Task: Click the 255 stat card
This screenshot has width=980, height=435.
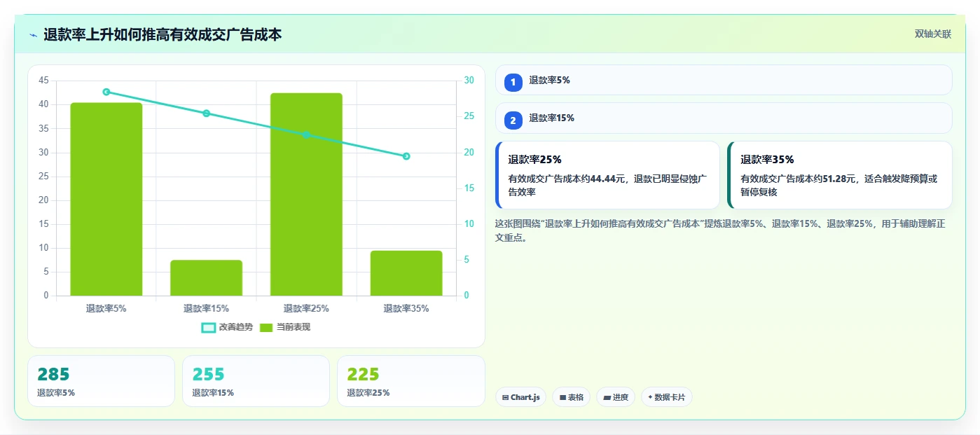Action: (256, 381)
